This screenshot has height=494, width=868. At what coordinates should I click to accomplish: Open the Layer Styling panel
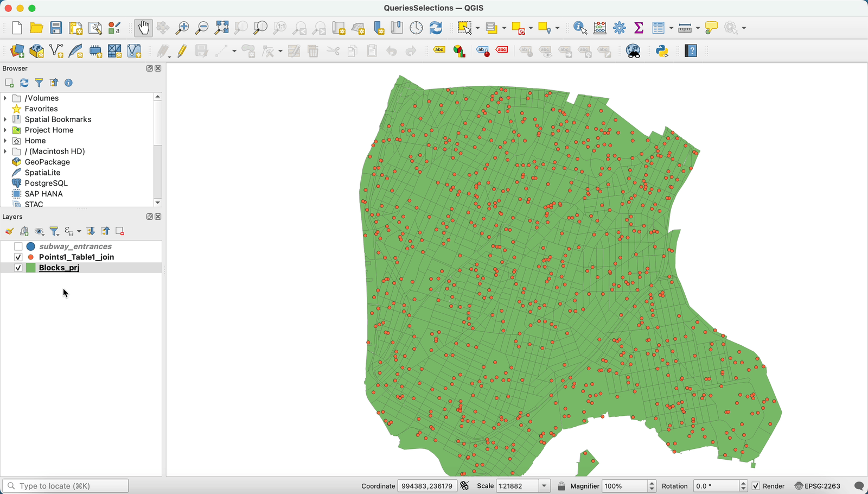click(9, 231)
